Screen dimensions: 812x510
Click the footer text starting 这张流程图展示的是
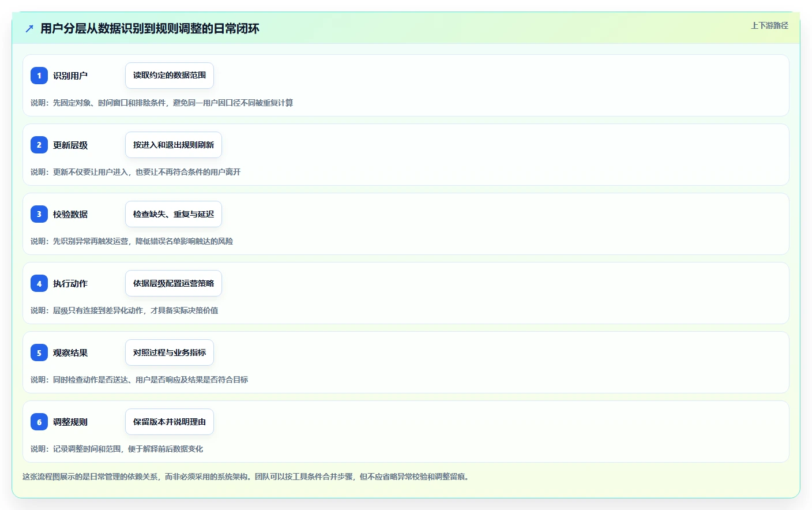247,477
